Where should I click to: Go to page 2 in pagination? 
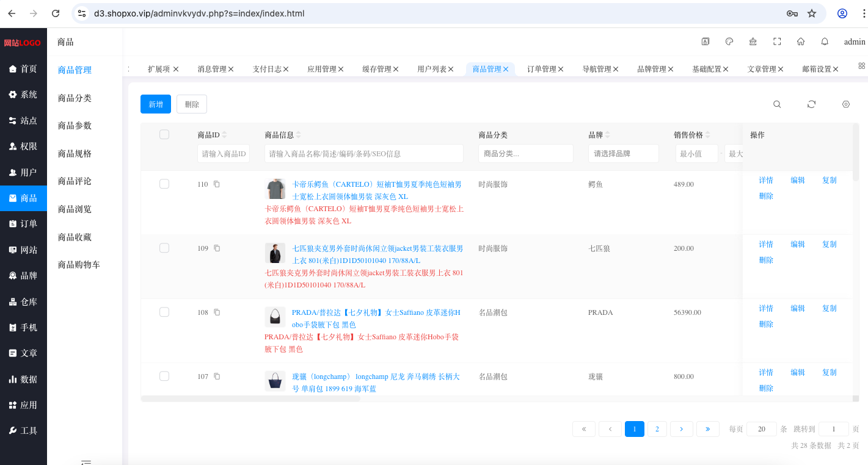(x=657, y=429)
